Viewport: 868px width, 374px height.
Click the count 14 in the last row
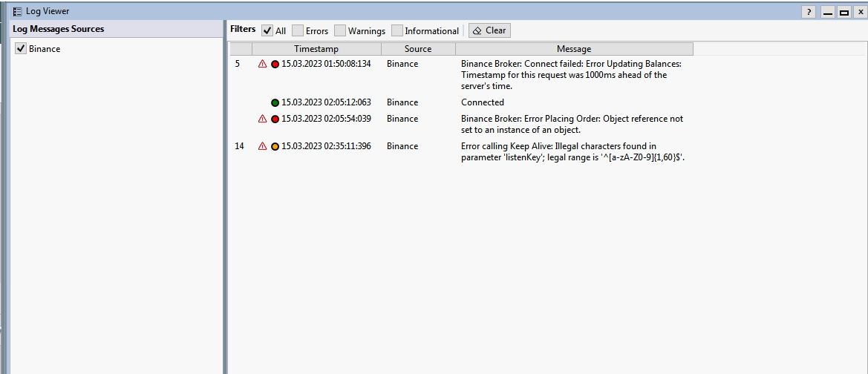(239, 146)
